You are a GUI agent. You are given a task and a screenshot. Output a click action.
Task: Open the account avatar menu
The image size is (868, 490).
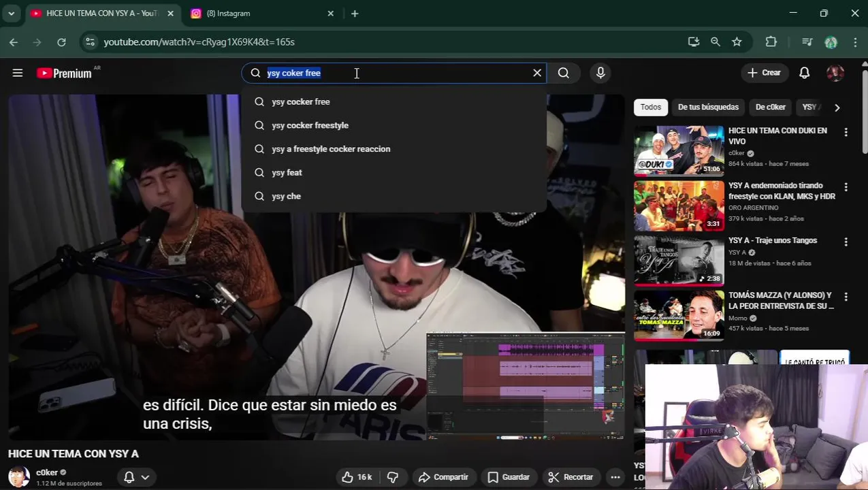(835, 73)
